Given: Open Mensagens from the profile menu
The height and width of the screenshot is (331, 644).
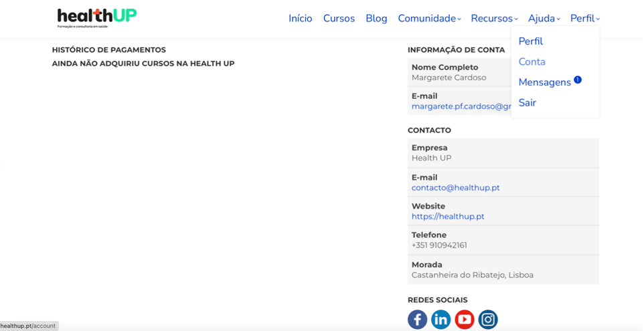Looking at the screenshot, I should [544, 82].
